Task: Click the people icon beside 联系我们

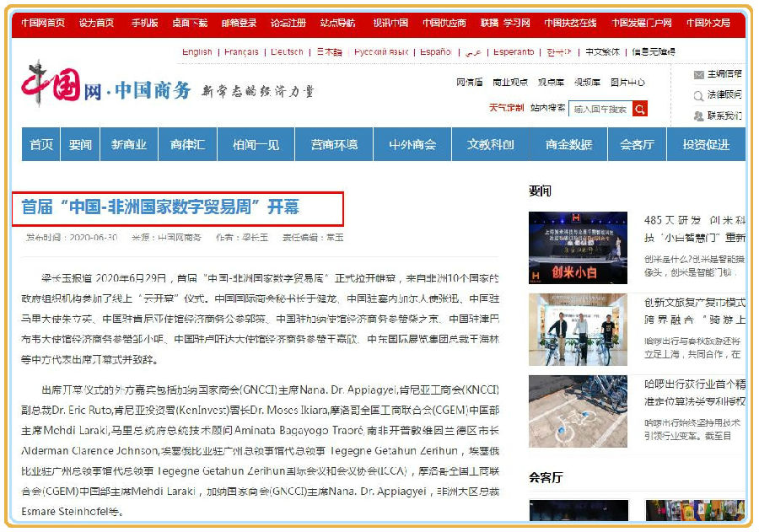Action: [x=698, y=116]
